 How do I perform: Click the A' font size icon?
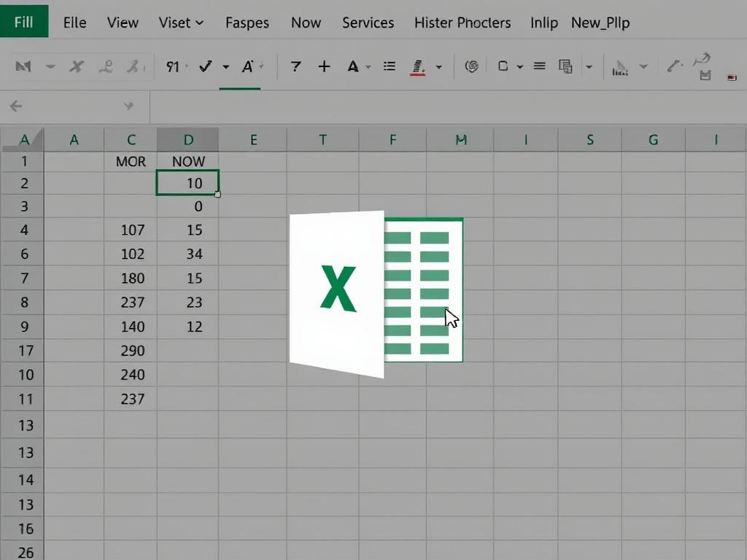(247, 66)
